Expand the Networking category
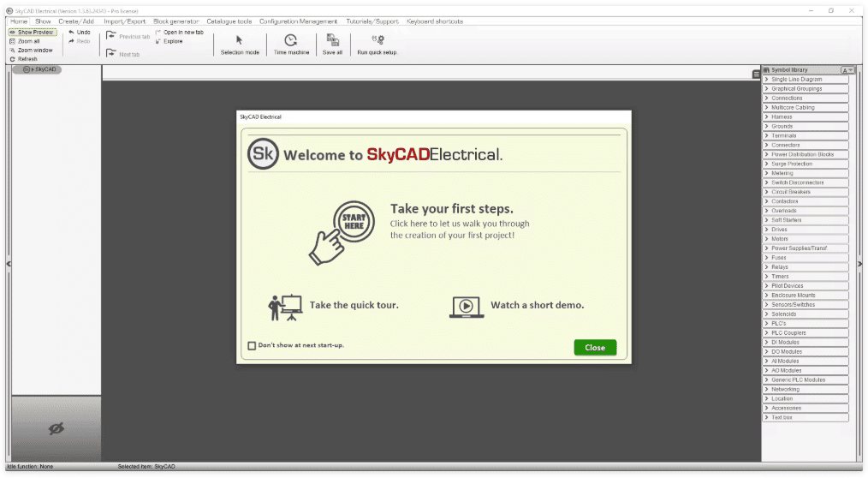Screen dimensions: 868x478 click(806, 390)
